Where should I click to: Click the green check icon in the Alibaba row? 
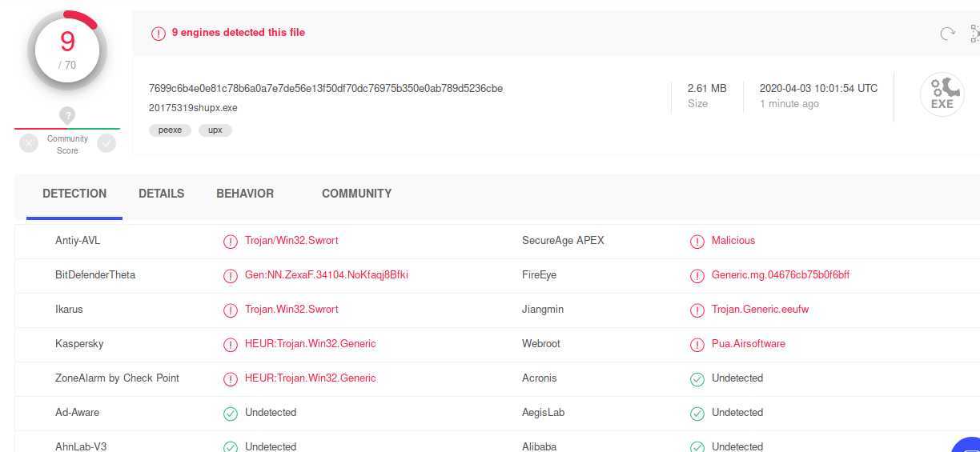coord(697,446)
